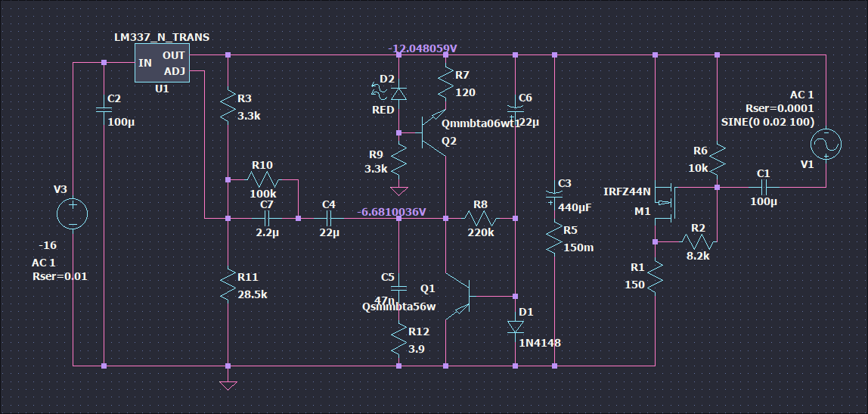Image resolution: width=868 pixels, height=414 pixels.
Task: Click the SINE(0 0.02 100) value text
Action: 767,122
